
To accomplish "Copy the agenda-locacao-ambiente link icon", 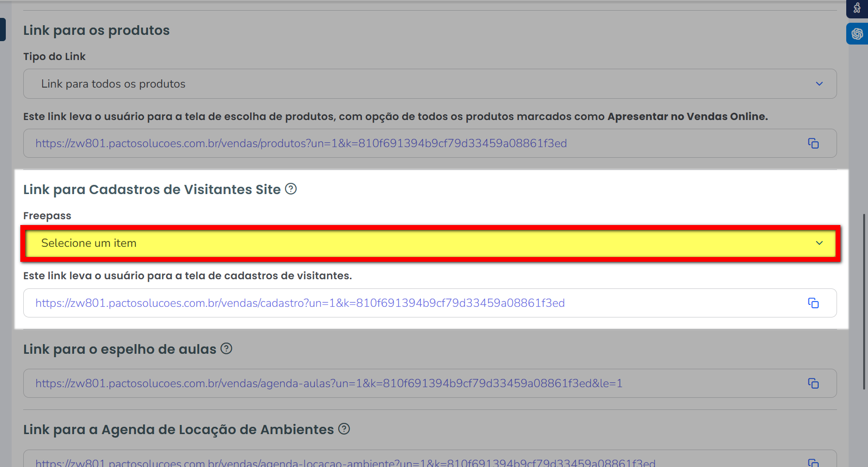I will (813, 463).
